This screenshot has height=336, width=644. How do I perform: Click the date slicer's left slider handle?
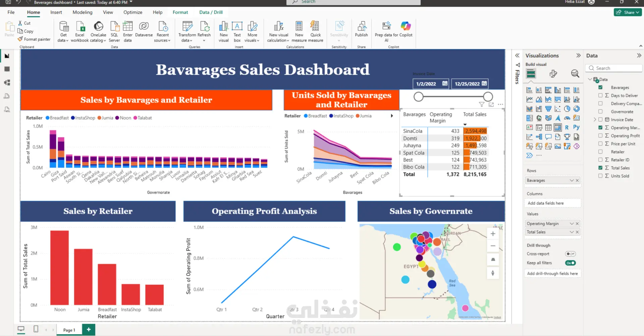[418, 97]
